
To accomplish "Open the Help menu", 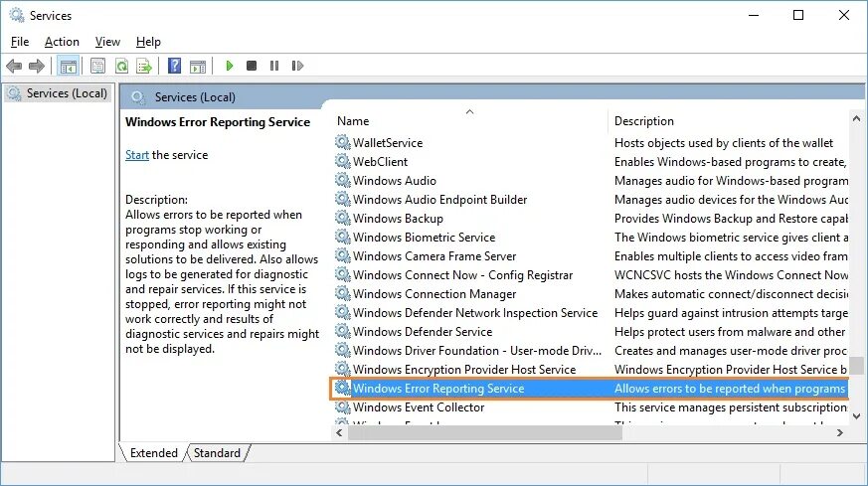I will 148,42.
